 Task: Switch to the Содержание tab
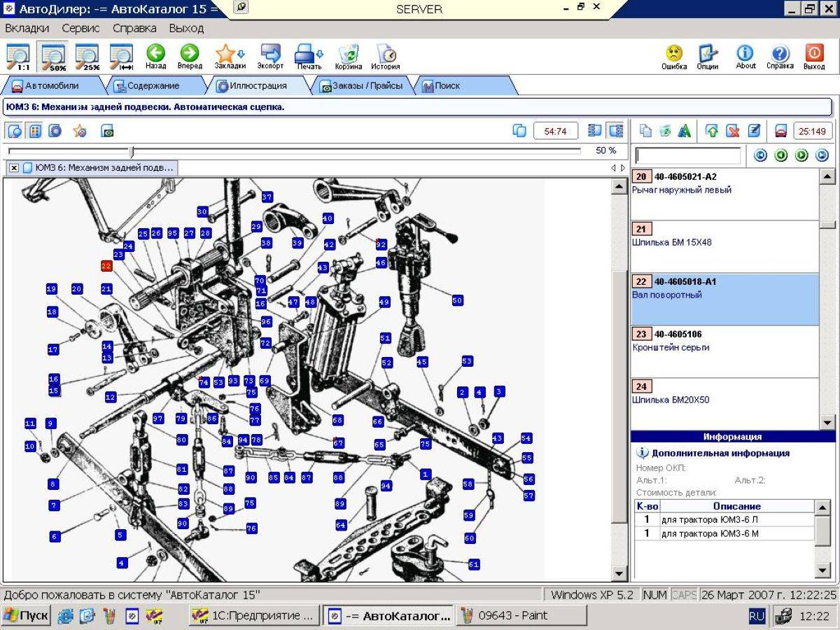pos(153,86)
